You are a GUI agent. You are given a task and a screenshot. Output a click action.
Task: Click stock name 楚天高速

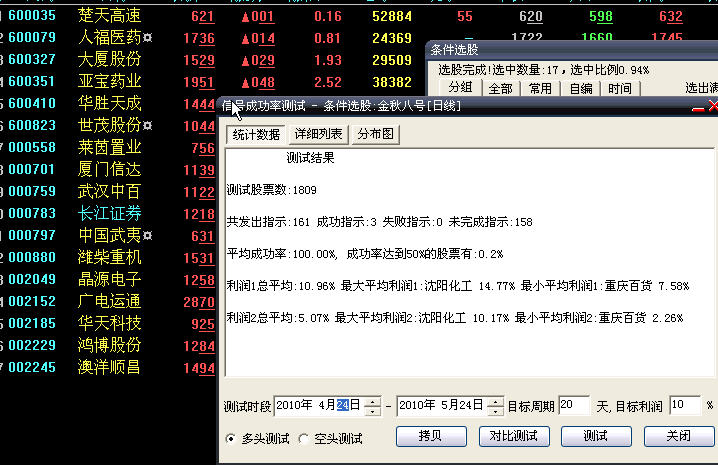[109, 16]
